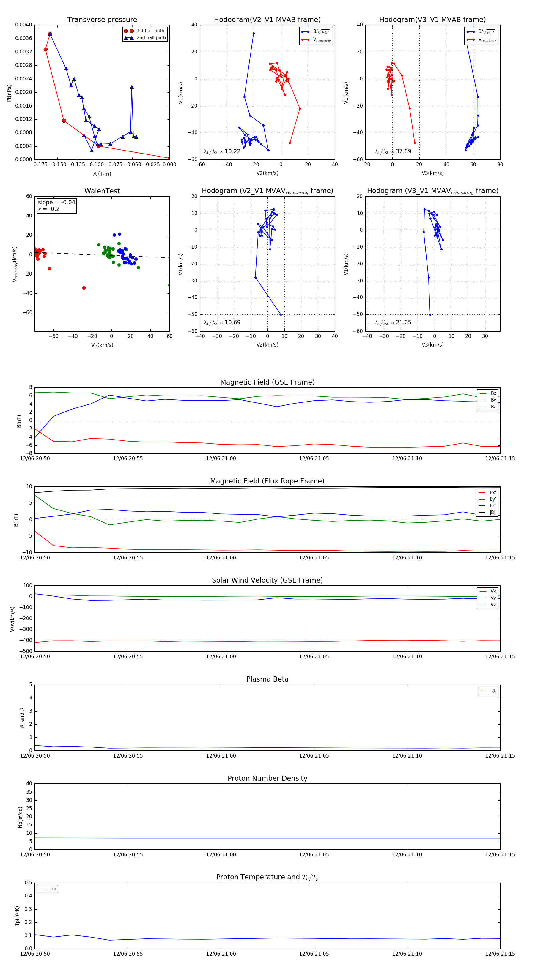Image resolution: width=535 pixels, height=980 pixels.
Task: Click the 'Hodogram(V3_V1 MVAB frame)' title
Action: [x=432, y=20]
